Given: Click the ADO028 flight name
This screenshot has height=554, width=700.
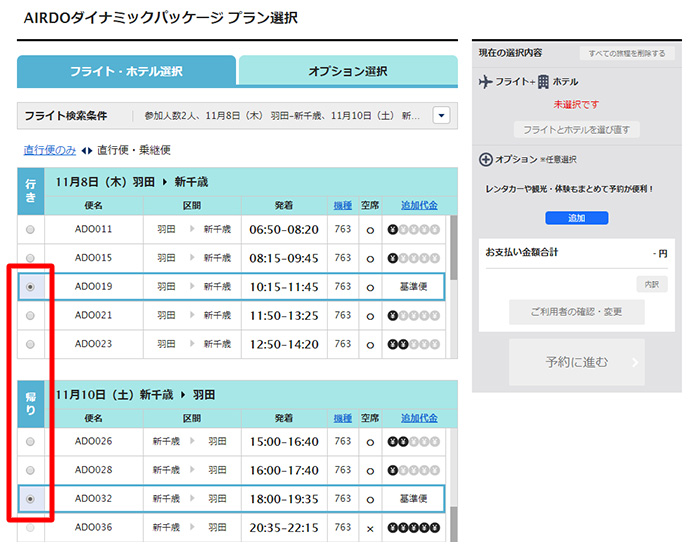Looking at the screenshot, I should point(93,470).
